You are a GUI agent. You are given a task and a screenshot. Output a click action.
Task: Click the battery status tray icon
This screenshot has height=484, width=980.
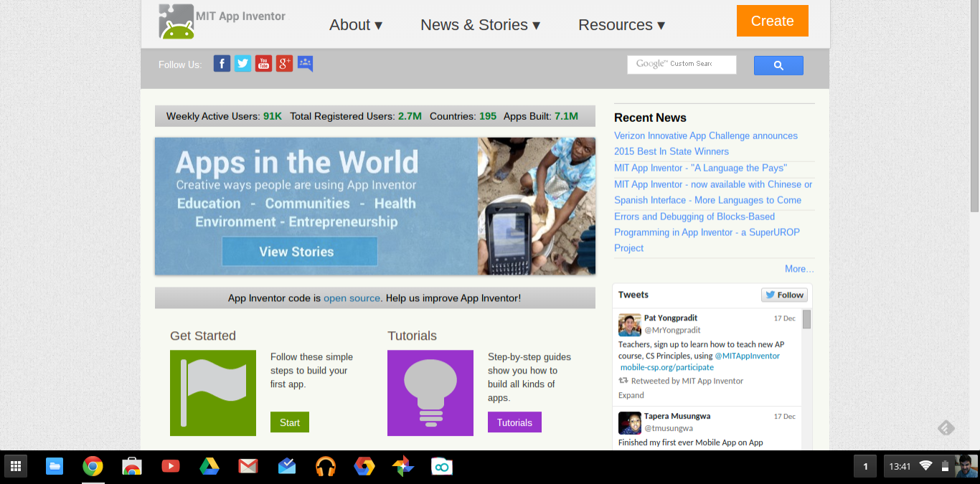coord(945,466)
